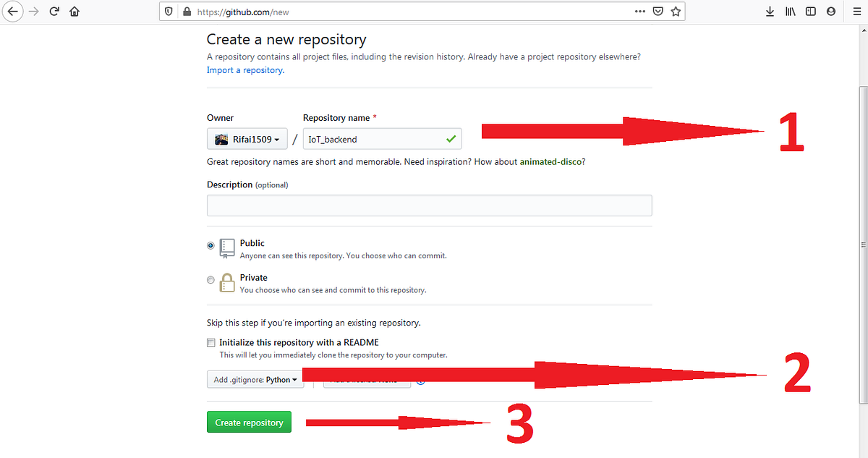This screenshot has width=868, height=458.
Task: Click inside the Description field
Action: (x=429, y=205)
